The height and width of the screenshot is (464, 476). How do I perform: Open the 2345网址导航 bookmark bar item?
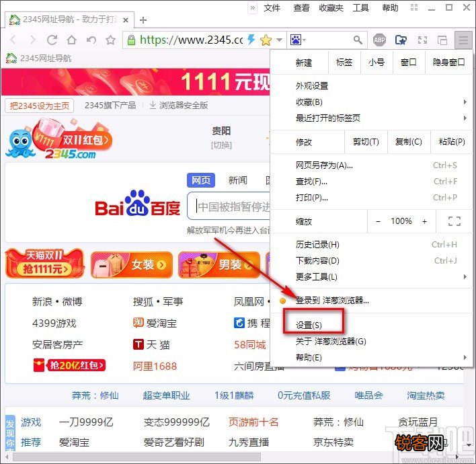click(x=38, y=58)
